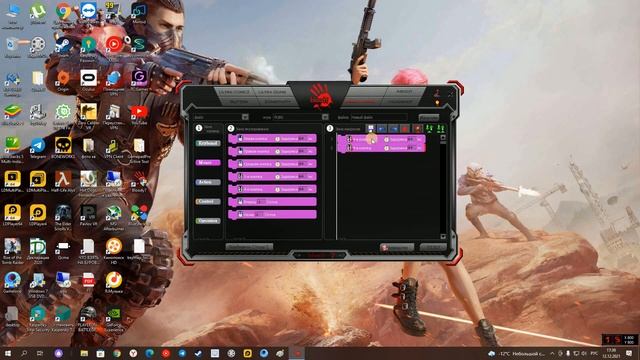This screenshot has height=360, width=640.
Task: Open the red highlighted active tab
Action: 361,101
